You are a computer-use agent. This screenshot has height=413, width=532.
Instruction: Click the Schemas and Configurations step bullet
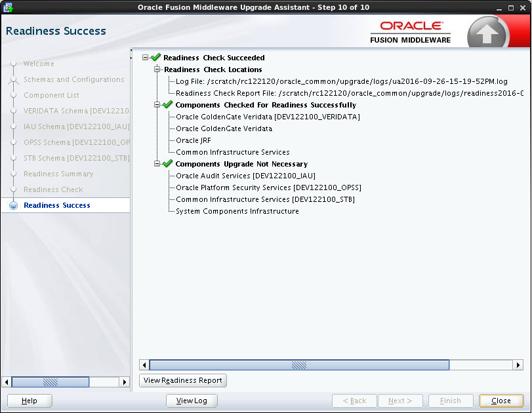coord(13,79)
